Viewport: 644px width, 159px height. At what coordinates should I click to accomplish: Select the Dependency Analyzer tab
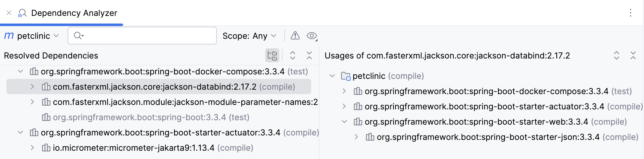pyautogui.click(x=74, y=13)
